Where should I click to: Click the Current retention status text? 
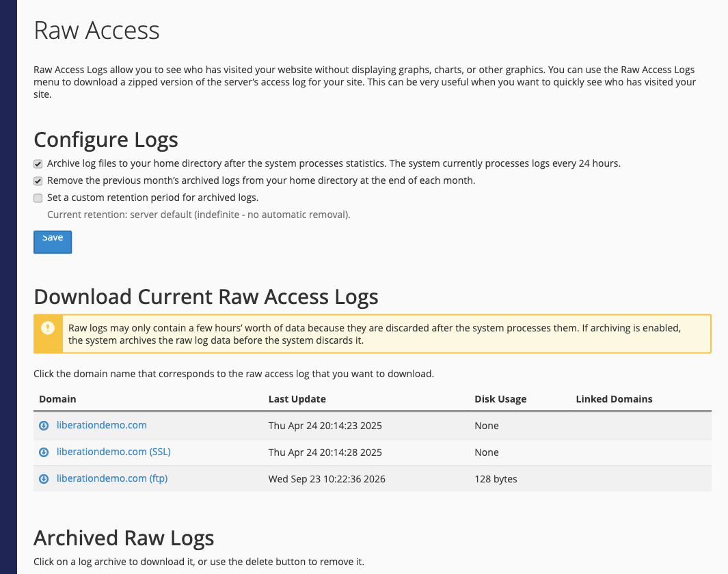click(199, 215)
